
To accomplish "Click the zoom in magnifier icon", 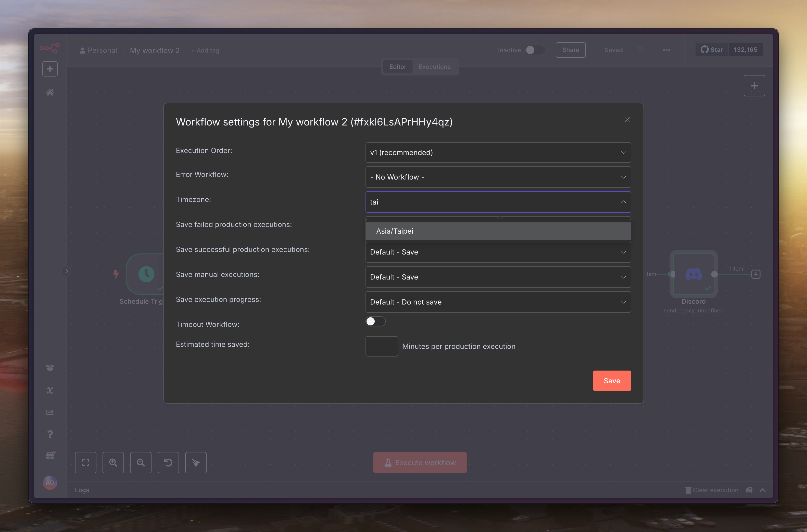I will (x=113, y=462).
